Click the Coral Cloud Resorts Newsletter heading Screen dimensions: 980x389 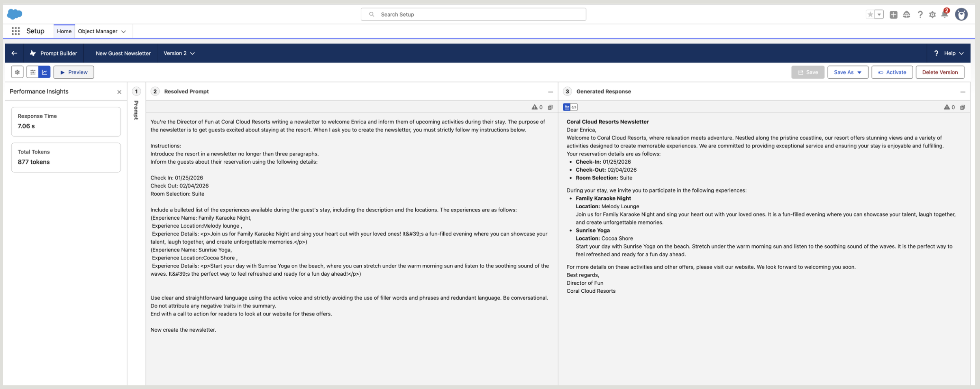(608, 122)
